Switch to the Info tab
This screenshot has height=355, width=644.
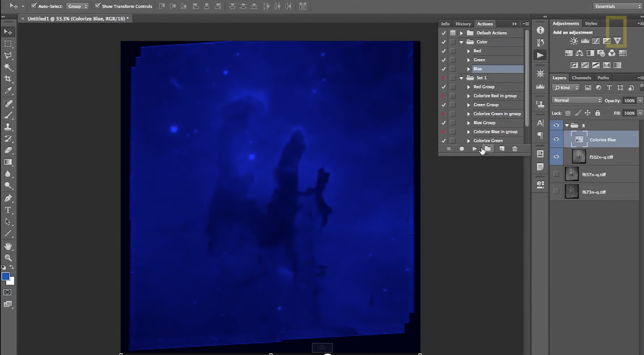tap(445, 24)
